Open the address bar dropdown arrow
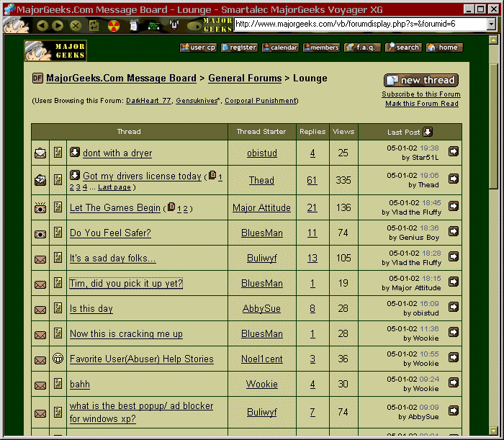This screenshot has width=504, height=440. [x=491, y=24]
